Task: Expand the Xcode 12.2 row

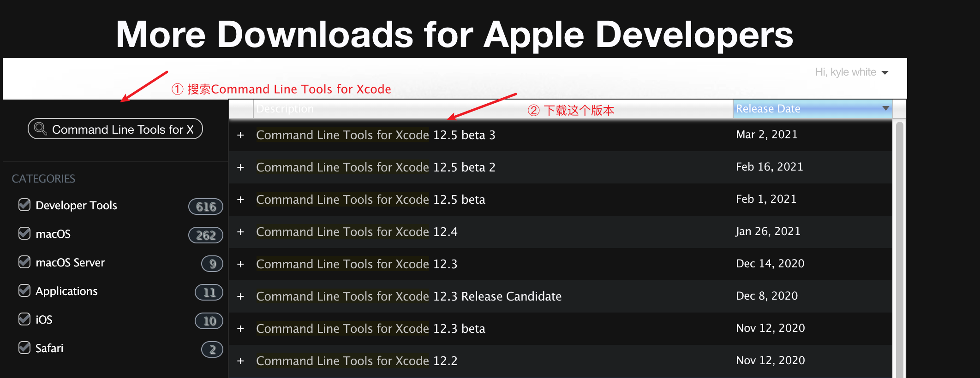Action: [x=240, y=361]
